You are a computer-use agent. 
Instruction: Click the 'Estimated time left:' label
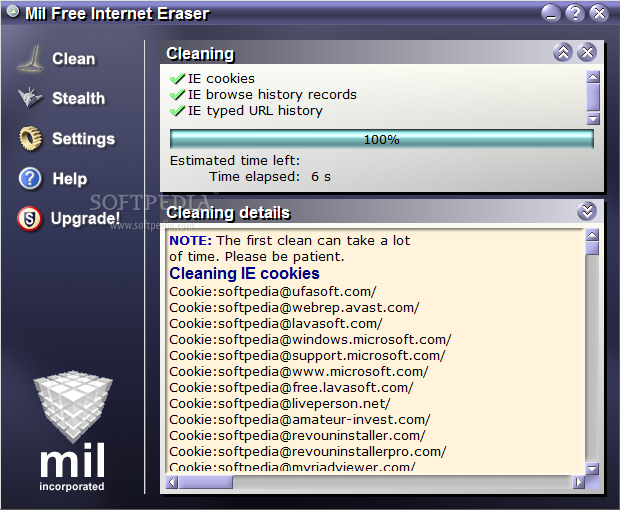pos(235,161)
